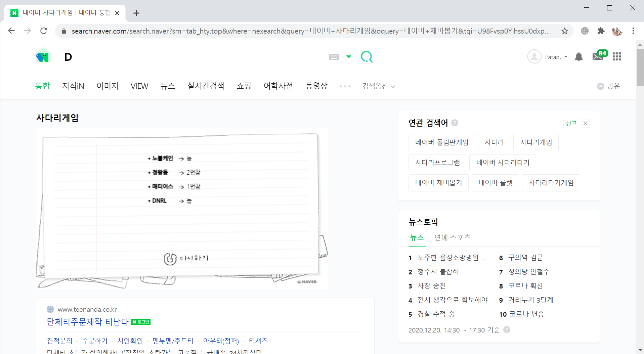Image resolution: width=644 pixels, height=354 pixels.
Task: Open the 어학사전 tab
Action: coord(278,86)
